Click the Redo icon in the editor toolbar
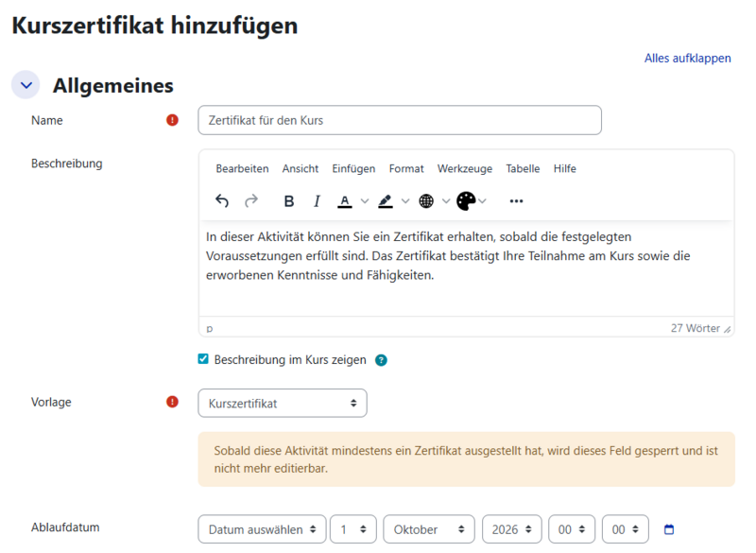This screenshot has height=553, width=756. (250, 200)
